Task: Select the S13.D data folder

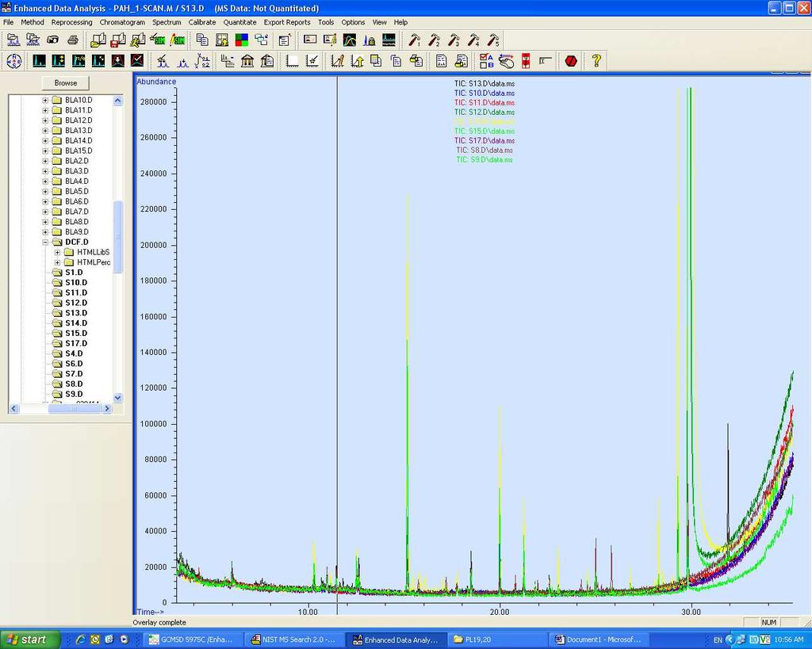Action: pyautogui.click(x=75, y=313)
